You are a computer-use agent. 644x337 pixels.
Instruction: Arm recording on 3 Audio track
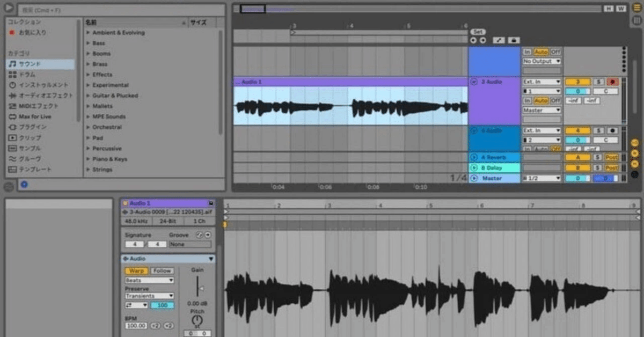click(612, 82)
